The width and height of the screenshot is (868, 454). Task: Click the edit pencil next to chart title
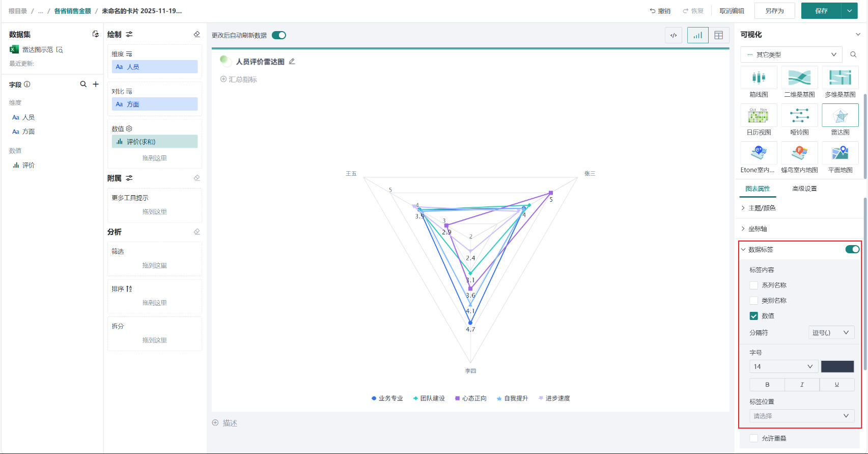coord(292,62)
